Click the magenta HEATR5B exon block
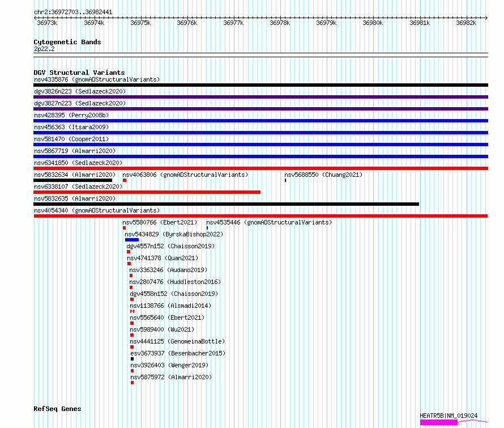 [439, 422]
